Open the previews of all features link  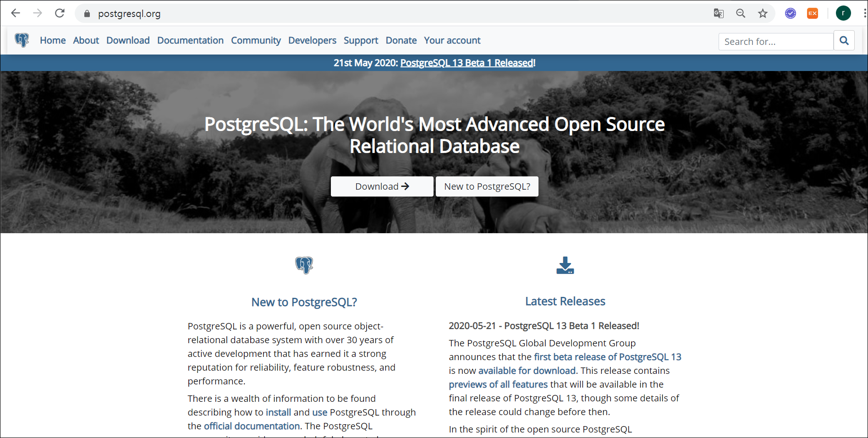click(498, 384)
